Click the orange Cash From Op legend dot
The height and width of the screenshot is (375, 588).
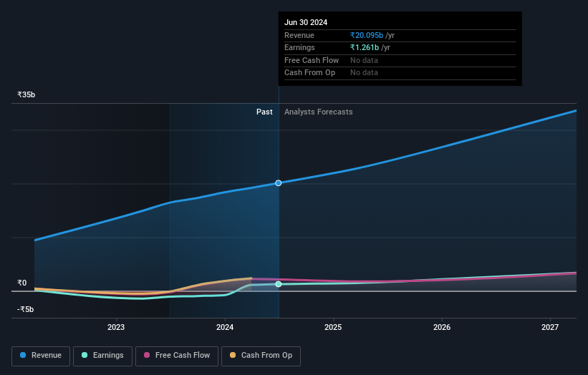(233, 355)
